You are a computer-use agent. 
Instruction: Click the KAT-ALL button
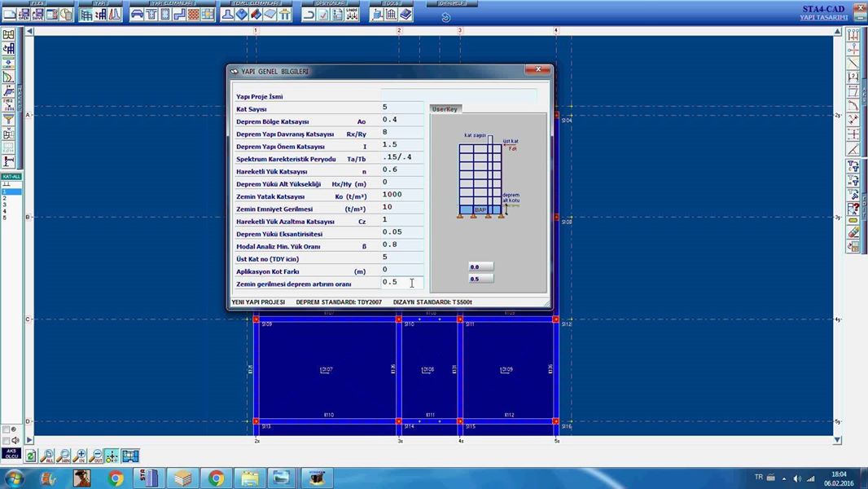pyautogui.click(x=11, y=177)
